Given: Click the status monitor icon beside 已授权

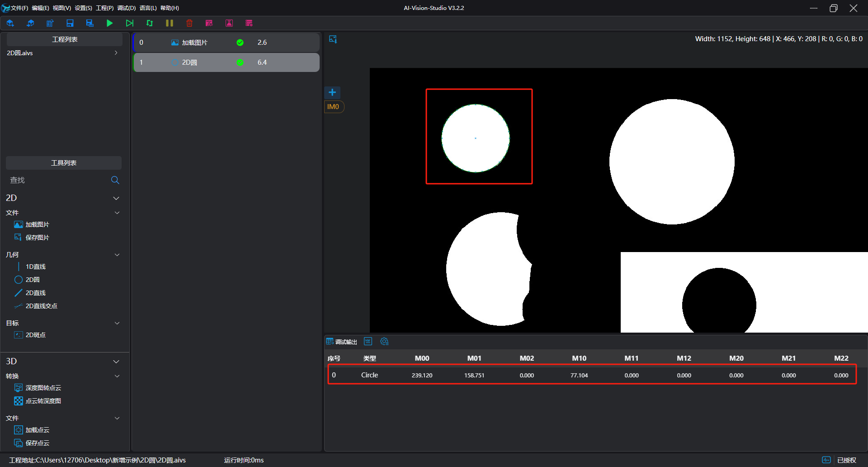Looking at the screenshot, I should point(826,460).
